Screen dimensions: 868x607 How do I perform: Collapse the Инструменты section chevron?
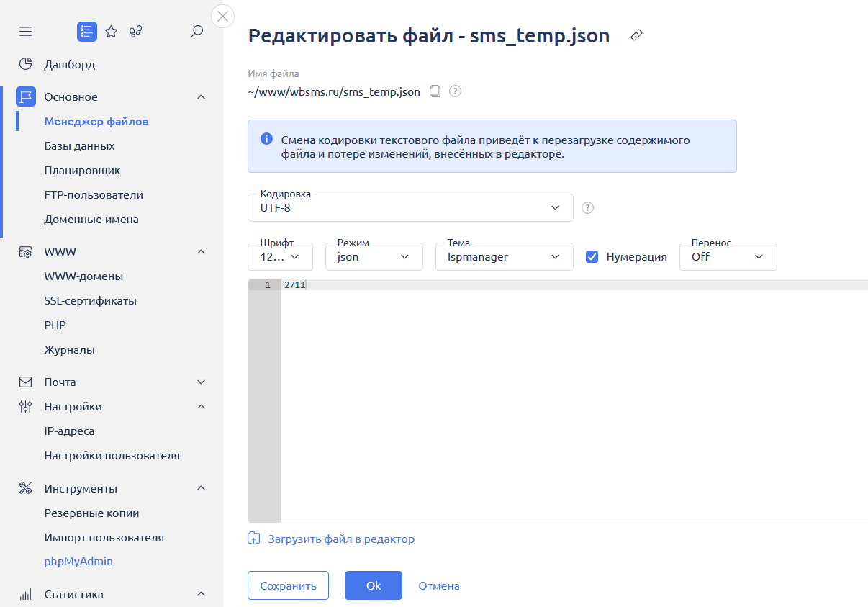(x=202, y=489)
